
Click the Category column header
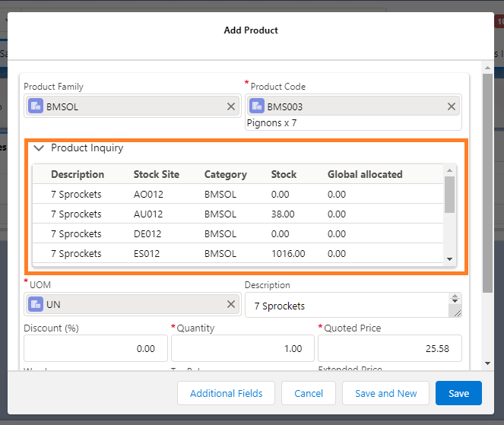[x=225, y=174]
